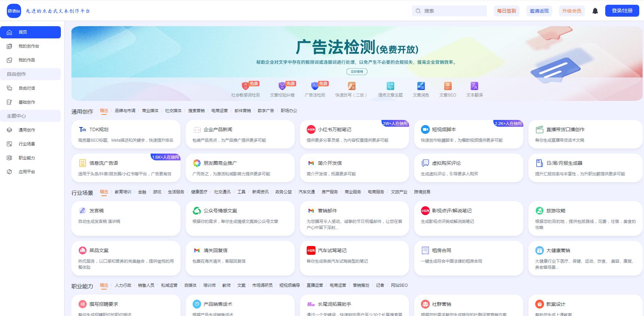Click the 职业能力 sidebar icon

(x=10, y=158)
